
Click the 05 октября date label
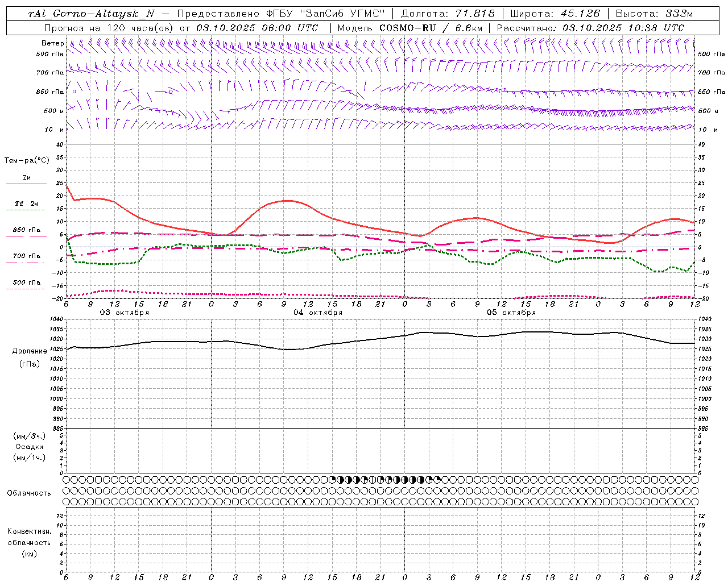[511, 313]
